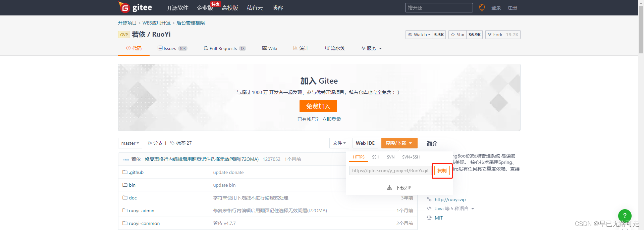
Task: Open the http://ruoyi.vip link
Action: coord(450,199)
